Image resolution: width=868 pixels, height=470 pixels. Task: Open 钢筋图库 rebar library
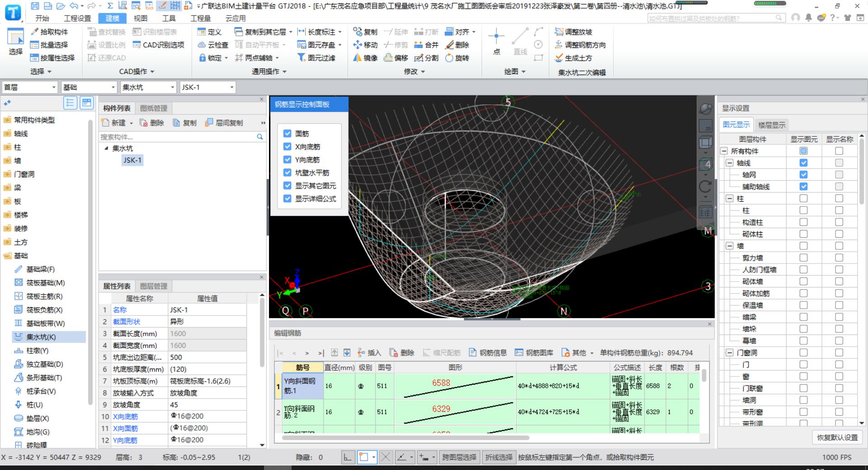[x=534, y=352]
